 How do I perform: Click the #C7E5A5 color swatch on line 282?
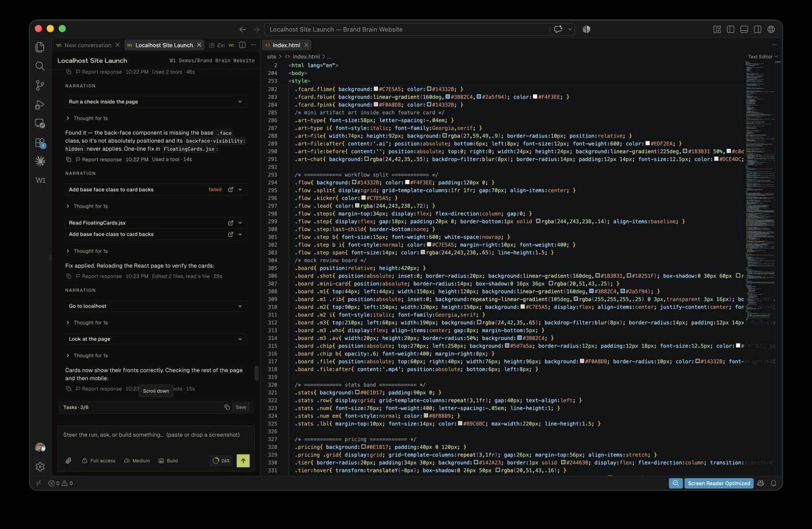coord(376,89)
